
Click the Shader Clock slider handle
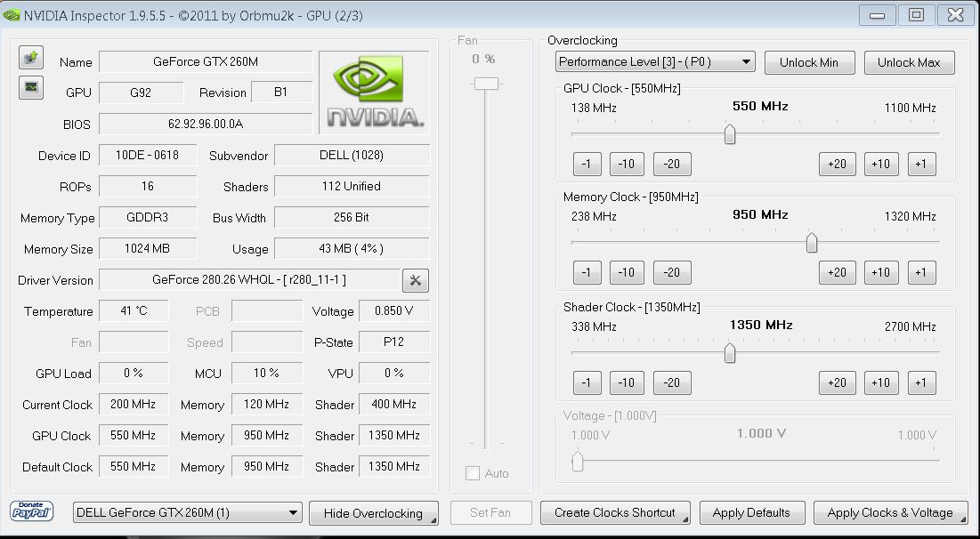pos(729,353)
